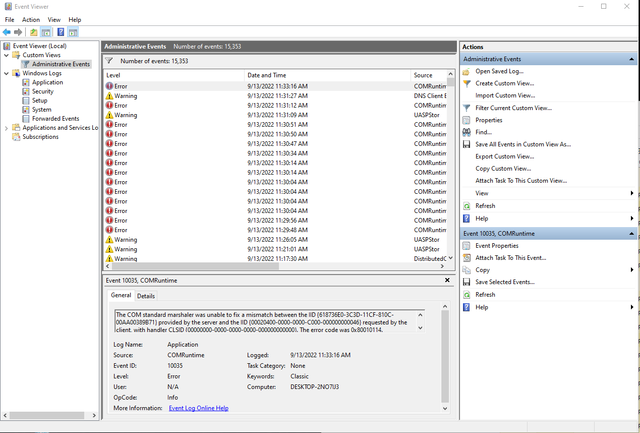This screenshot has height=433, width=640.
Task: Open the System log
Action: point(42,110)
